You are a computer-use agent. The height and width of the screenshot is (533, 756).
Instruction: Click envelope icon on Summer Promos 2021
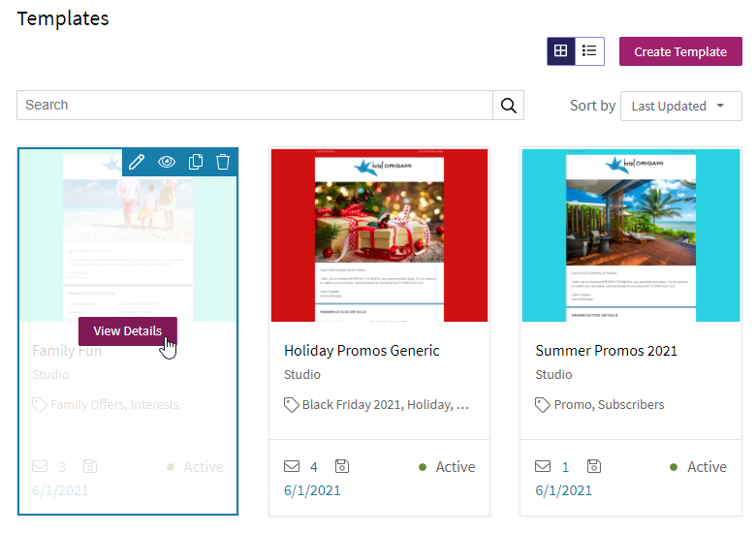tap(543, 466)
